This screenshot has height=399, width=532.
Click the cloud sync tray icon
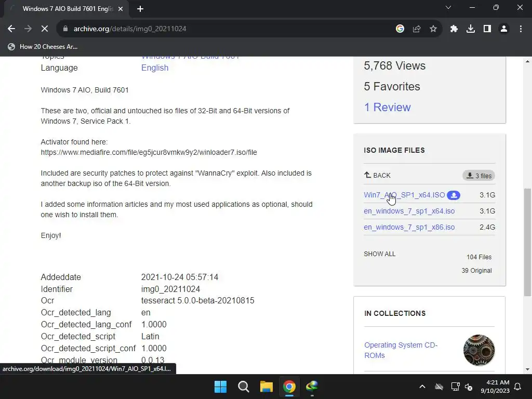[x=439, y=387]
